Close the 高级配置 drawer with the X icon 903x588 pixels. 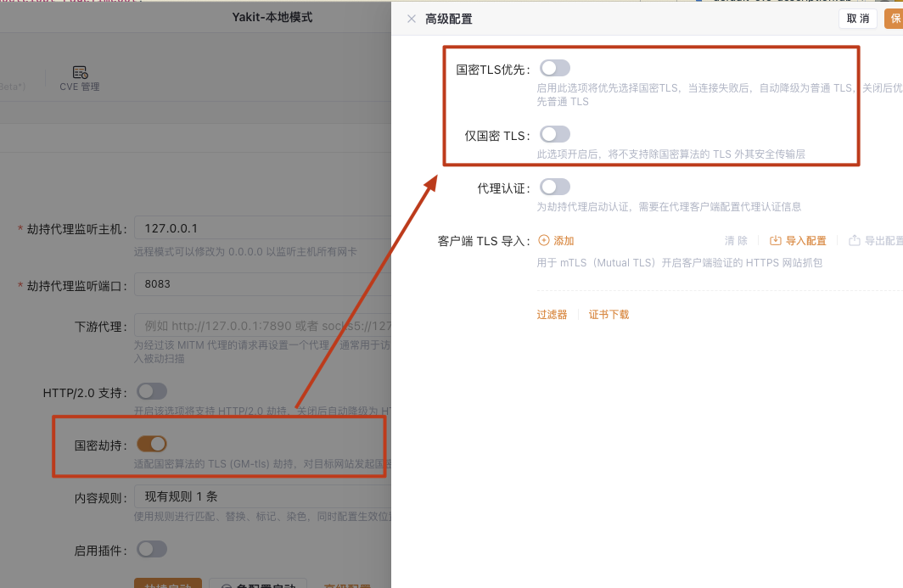[411, 18]
